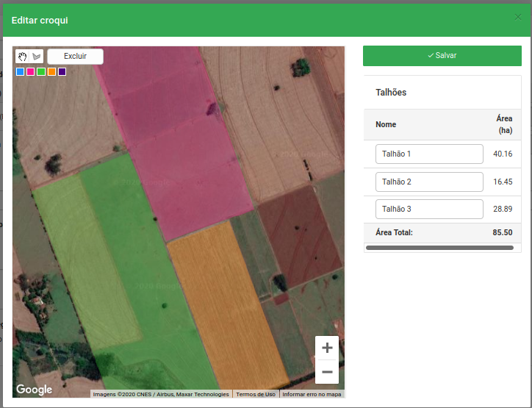Pick the green color swatch
The height and width of the screenshot is (408, 532).
pos(41,71)
